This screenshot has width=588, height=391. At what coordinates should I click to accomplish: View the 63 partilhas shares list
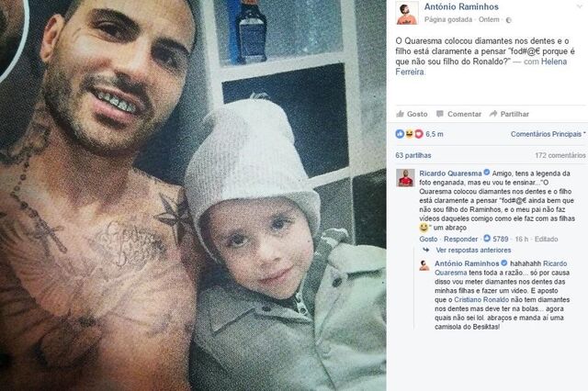coord(413,155)
